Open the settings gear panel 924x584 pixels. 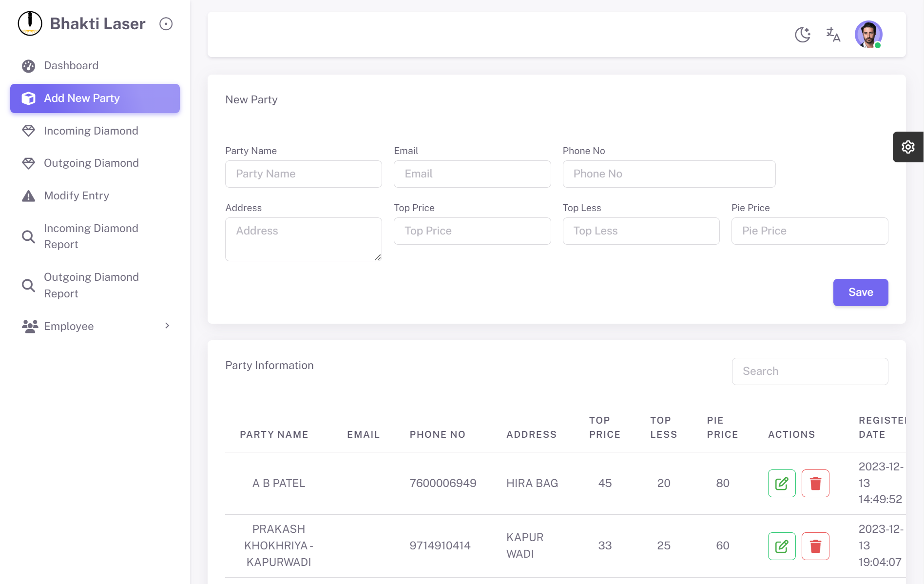pos(907,147)
